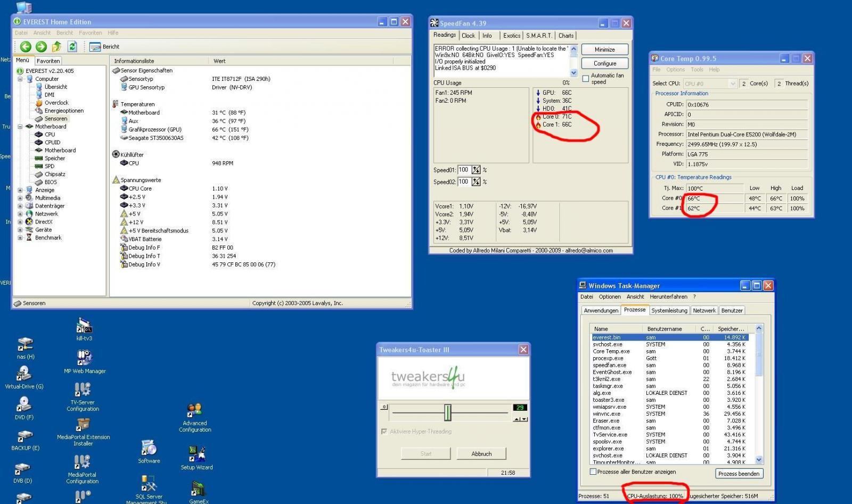The height and width of the screenshot is (504, 852).
Task: Open the Setup Wizard desktop shortcut
Action: (196, 458)
